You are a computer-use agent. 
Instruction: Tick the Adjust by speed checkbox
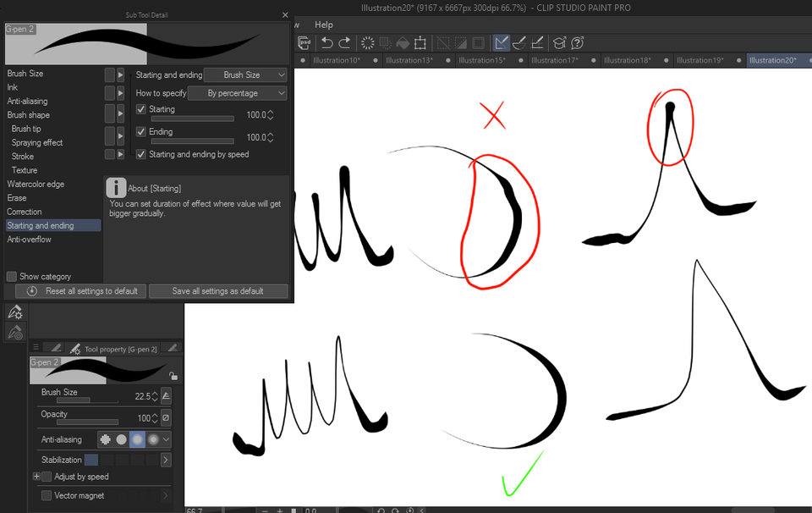(47, 477)
